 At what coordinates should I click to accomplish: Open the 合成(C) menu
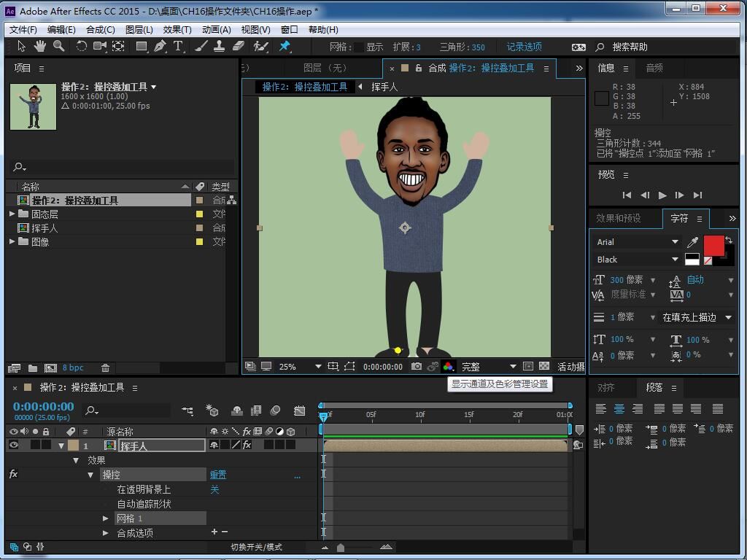pos(101,29)
